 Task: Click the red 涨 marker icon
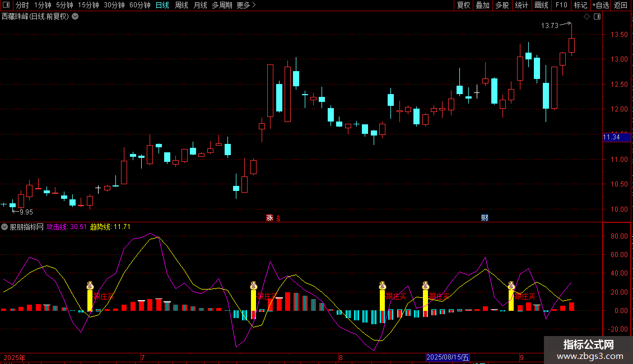(269, 218)
